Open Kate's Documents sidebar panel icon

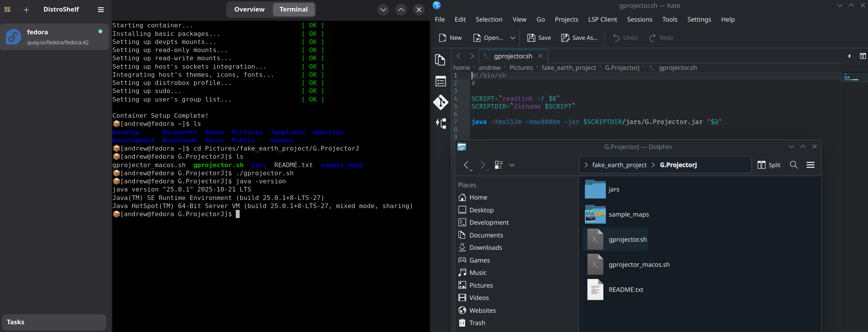(x=440, y=60)
